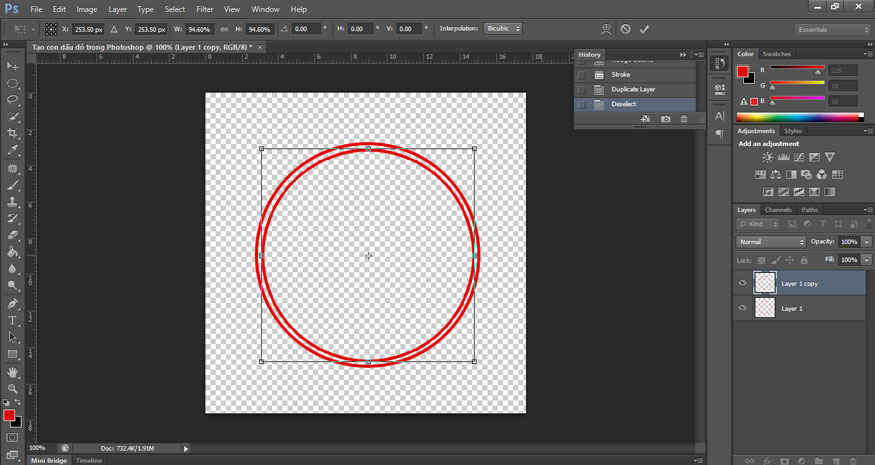Select the Brush tool
Image resolution: width=875 pixels, height=465 pixels.
12,185
